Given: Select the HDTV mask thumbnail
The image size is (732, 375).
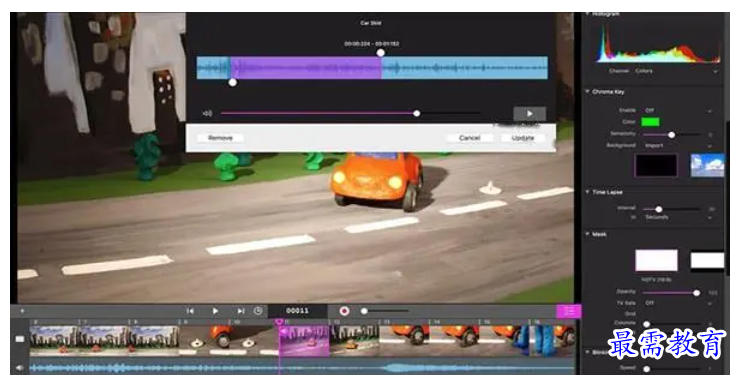Looking at the screenshot, I should tap(656, 260).
